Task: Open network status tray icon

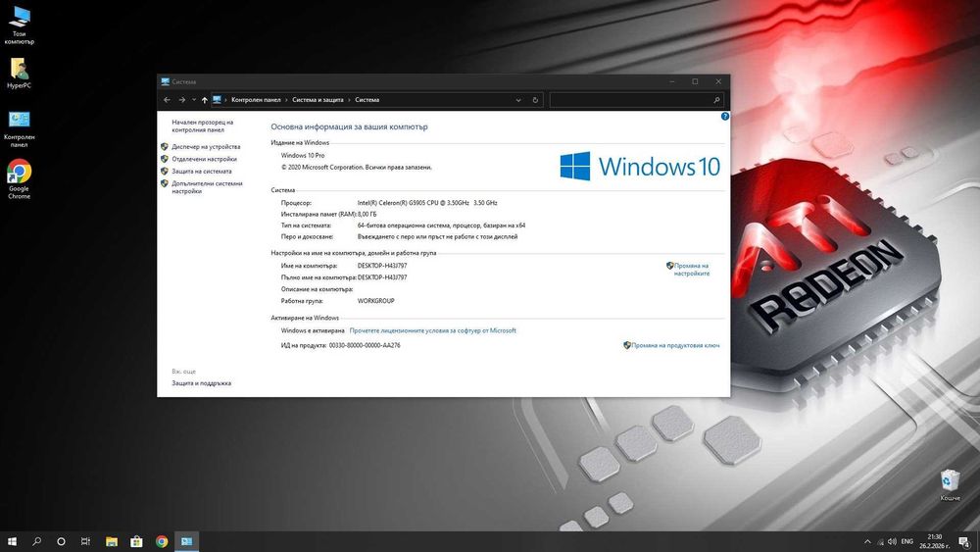Action: click(x=880, y=541)
